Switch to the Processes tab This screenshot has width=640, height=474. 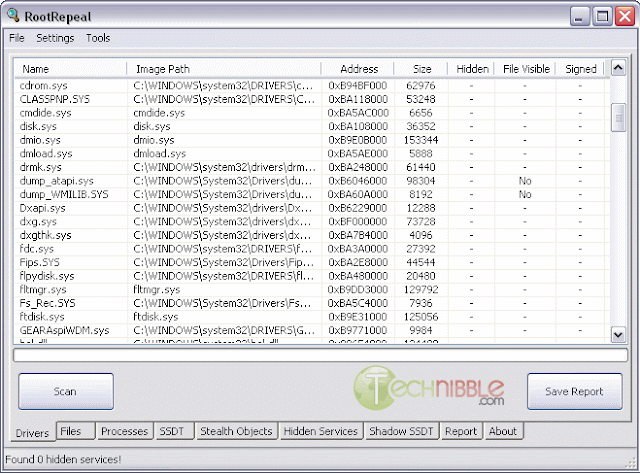tap(124, 431)
